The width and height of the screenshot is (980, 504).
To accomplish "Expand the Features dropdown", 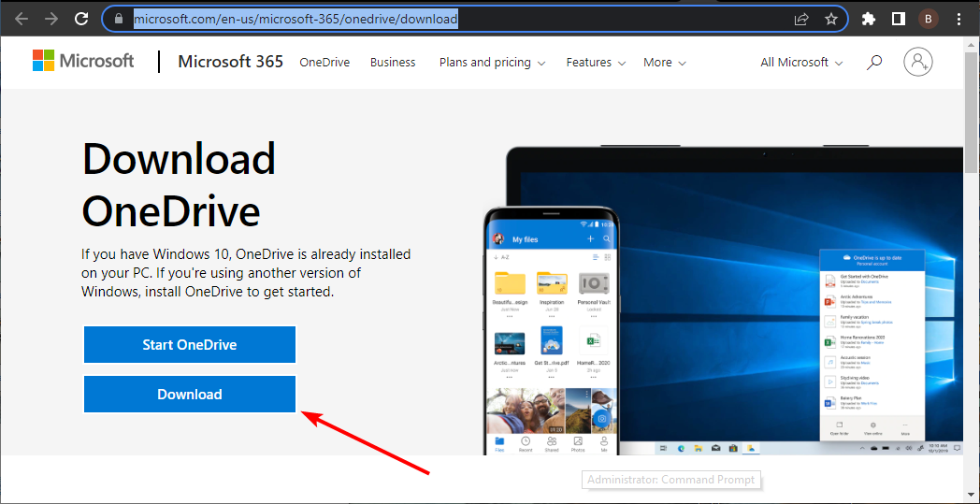I will pos(596,63).
